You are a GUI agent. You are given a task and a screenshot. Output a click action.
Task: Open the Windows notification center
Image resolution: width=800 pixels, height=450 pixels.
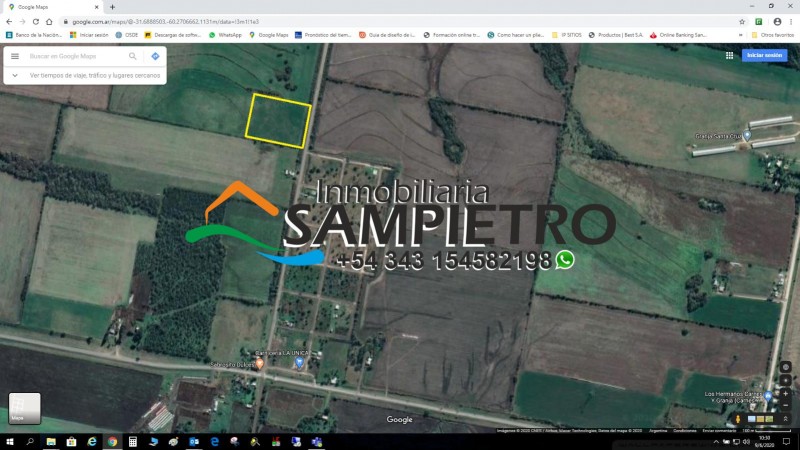click(x=787, y=442)
